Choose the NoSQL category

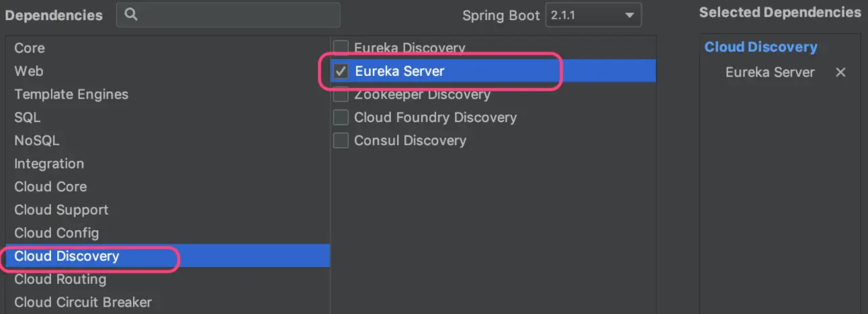(x=167, y=141)
